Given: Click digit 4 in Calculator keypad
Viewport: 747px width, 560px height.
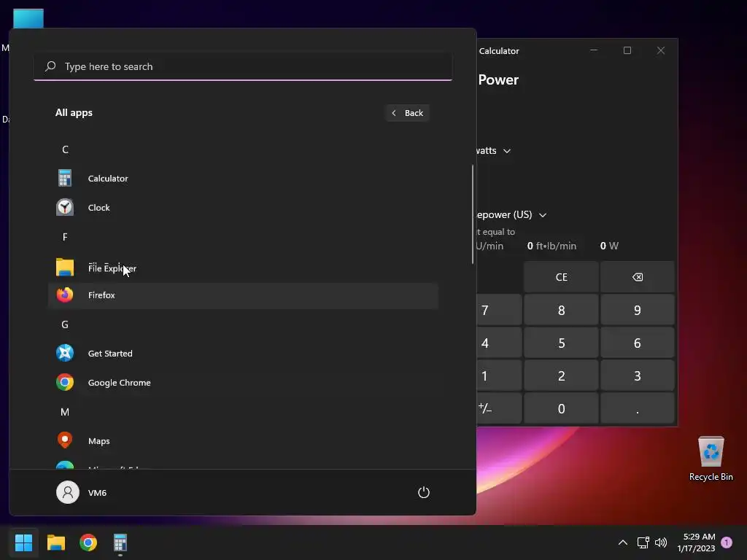Looking at the screenshot, I should click(499, 343).
